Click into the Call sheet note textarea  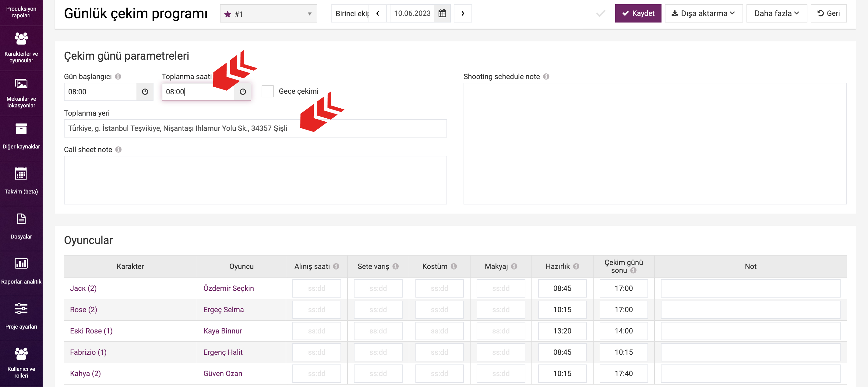coord(256,180)
